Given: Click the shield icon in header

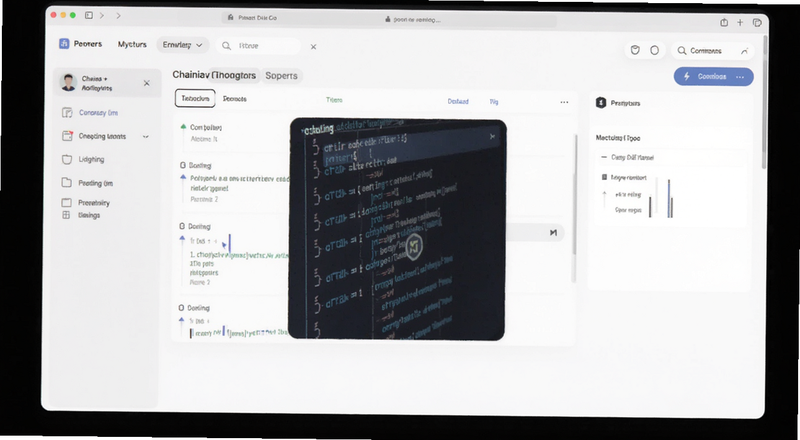Looking at the screenshot, I should pos(635,50).
